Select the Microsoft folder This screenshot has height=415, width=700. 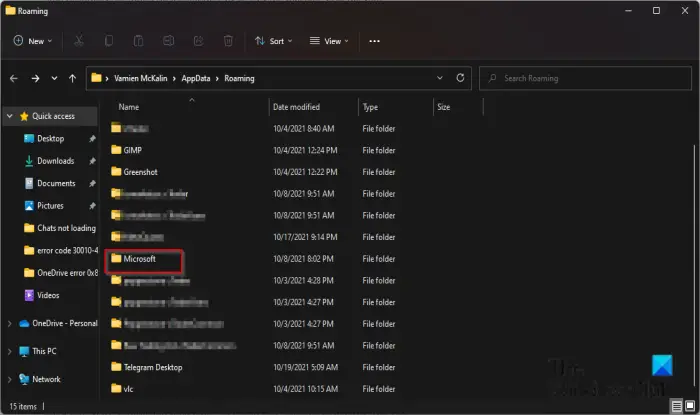tap(139, 259)
